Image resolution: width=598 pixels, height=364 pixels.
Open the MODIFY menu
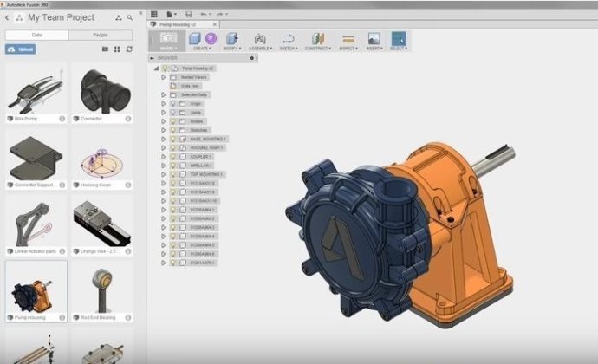click(x=232, y=49)
